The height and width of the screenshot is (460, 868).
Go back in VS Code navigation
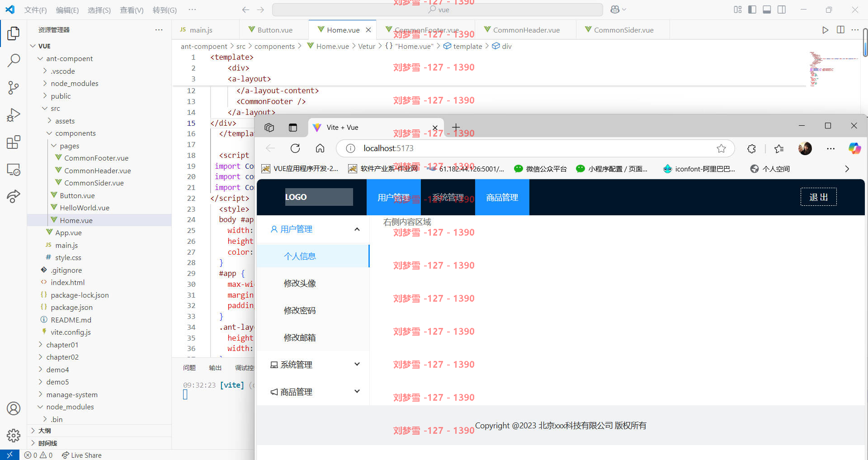click(x=245, y=9)
